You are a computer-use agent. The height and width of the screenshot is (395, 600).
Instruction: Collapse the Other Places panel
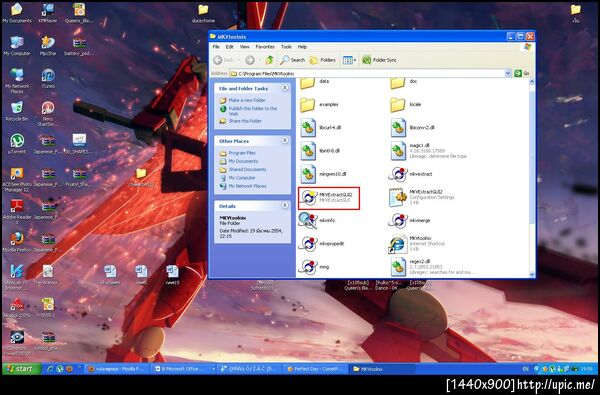pos(285,141)
